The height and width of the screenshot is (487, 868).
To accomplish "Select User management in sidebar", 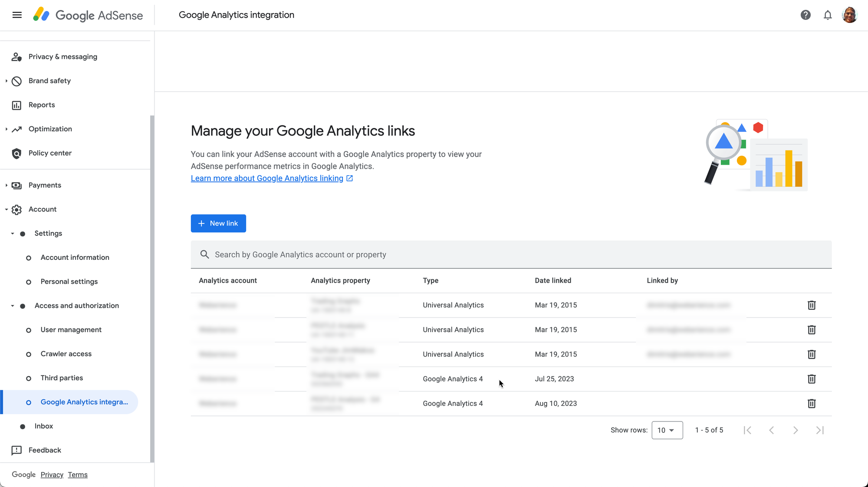I will pos(71,330).
